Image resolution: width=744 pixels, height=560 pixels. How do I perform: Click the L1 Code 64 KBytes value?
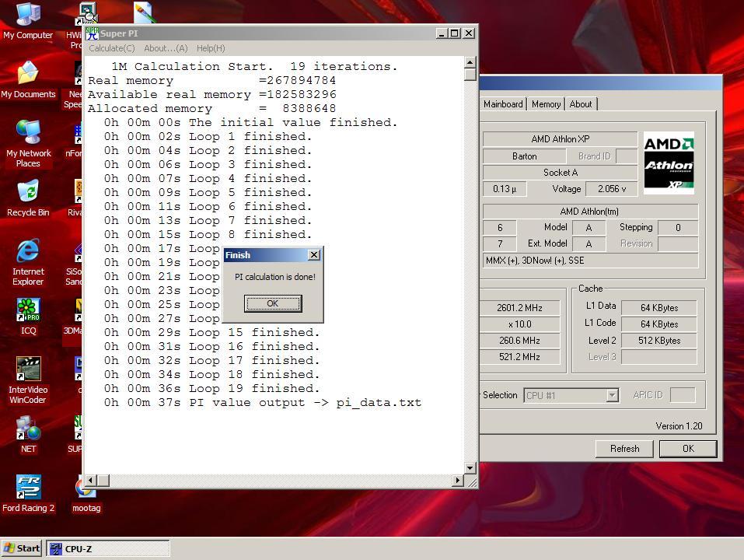(x=659, y=324)
